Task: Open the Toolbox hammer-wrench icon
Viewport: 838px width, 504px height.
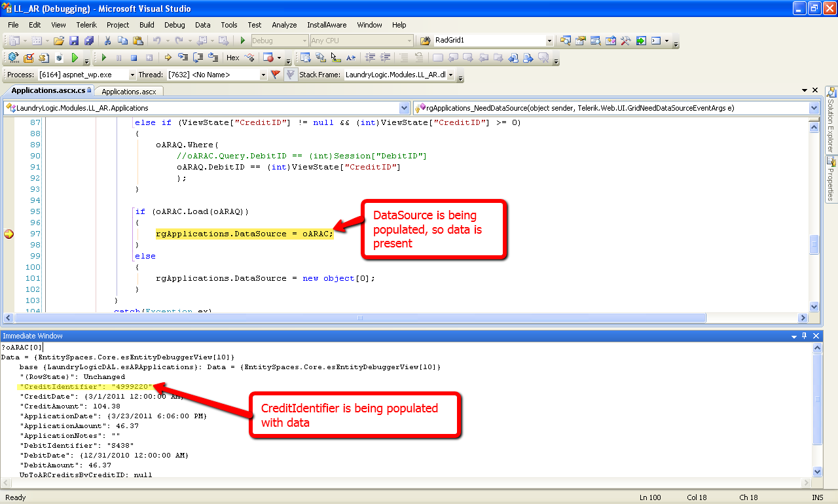Action: pos(626,41)
